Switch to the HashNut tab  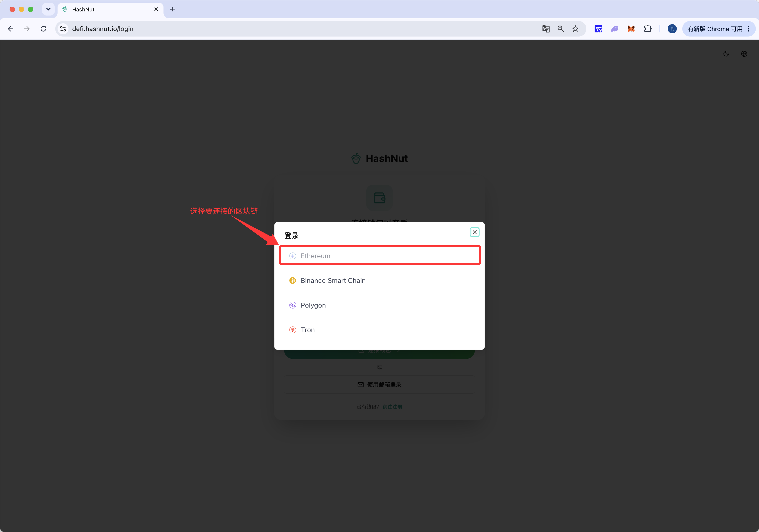(x=111, y=10)
